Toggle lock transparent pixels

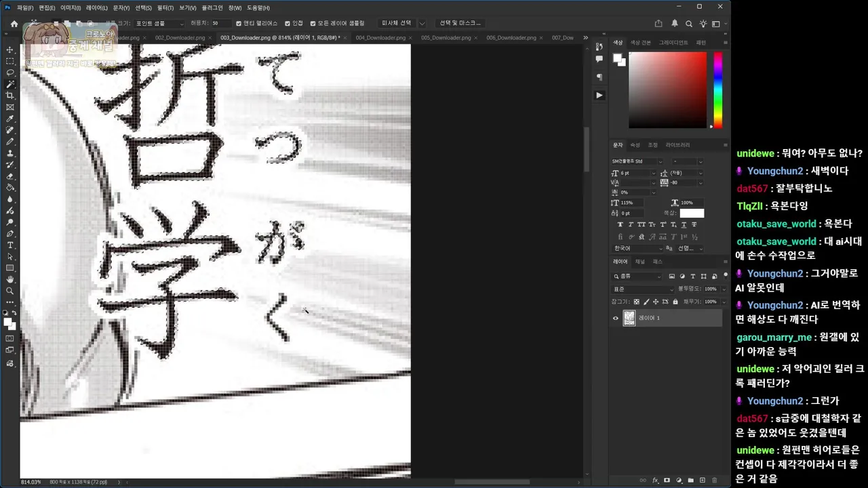pos(636,302)
